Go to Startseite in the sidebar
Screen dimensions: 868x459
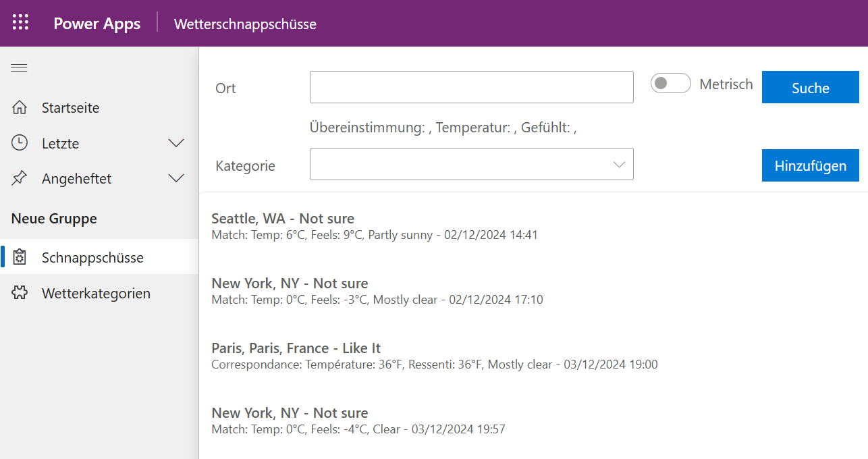click(70, 108)
